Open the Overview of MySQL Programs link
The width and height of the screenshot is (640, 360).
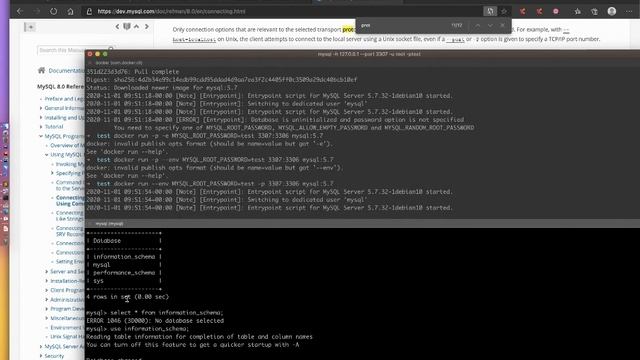click(67, 145)
